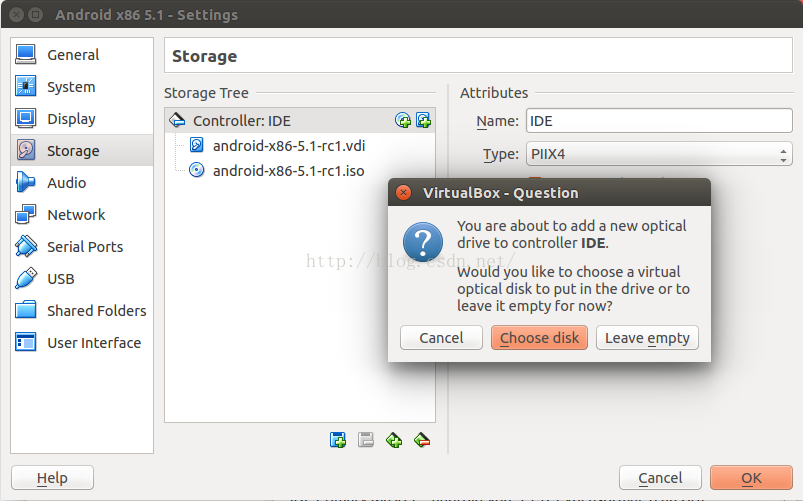Open the Type PIIX4 dropdown
Viewport: 803px width, 501px height.
659,154
